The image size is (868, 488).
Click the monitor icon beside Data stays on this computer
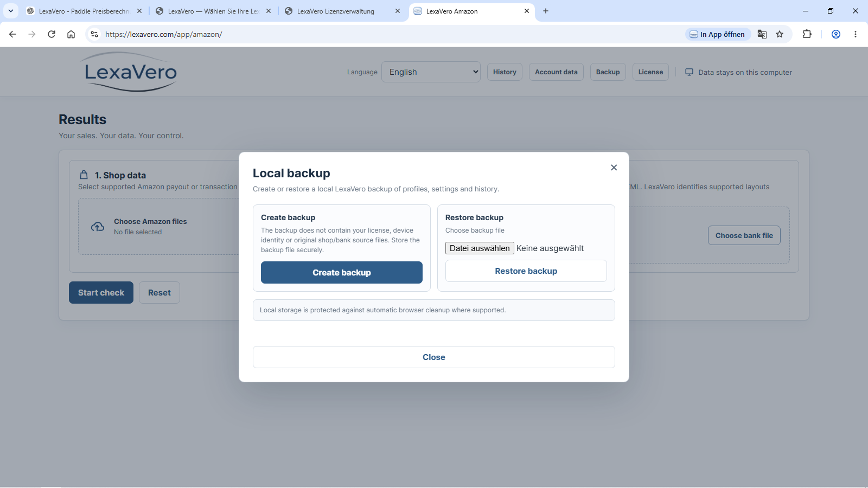[689, 72]
